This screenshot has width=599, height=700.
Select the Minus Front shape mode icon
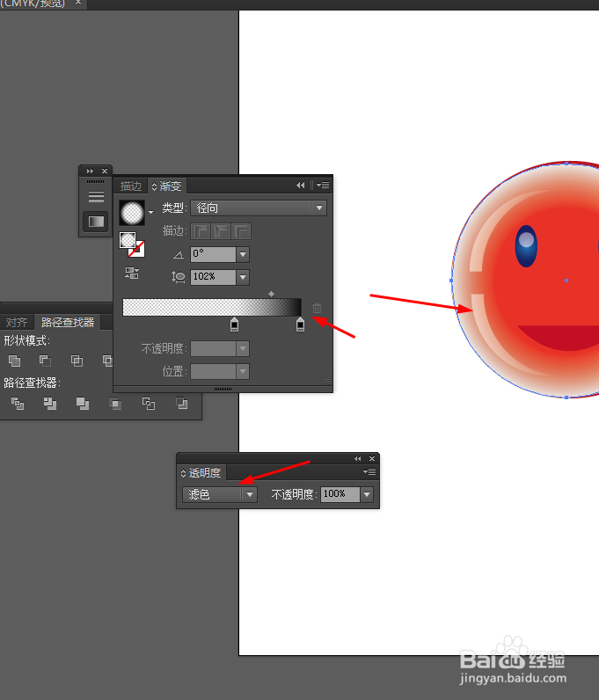tap(45, 361)
